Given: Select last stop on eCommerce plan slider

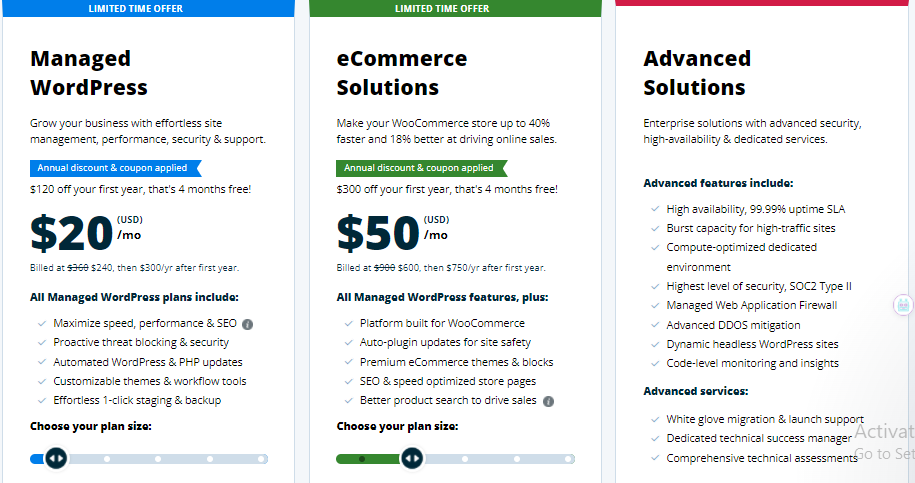Looking at the screenshot, I should click(568, 459).
